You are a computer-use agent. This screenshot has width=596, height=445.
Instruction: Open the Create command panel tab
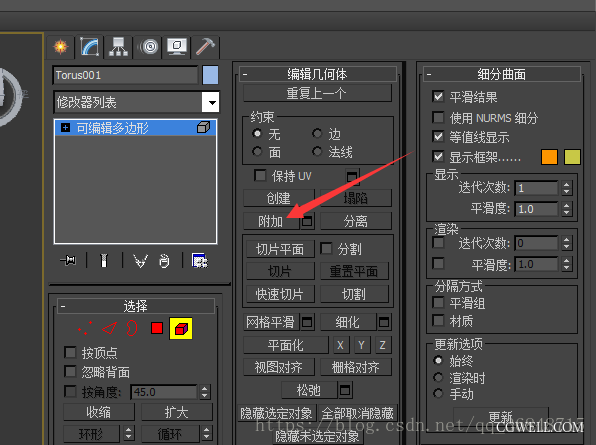point(60,47)
